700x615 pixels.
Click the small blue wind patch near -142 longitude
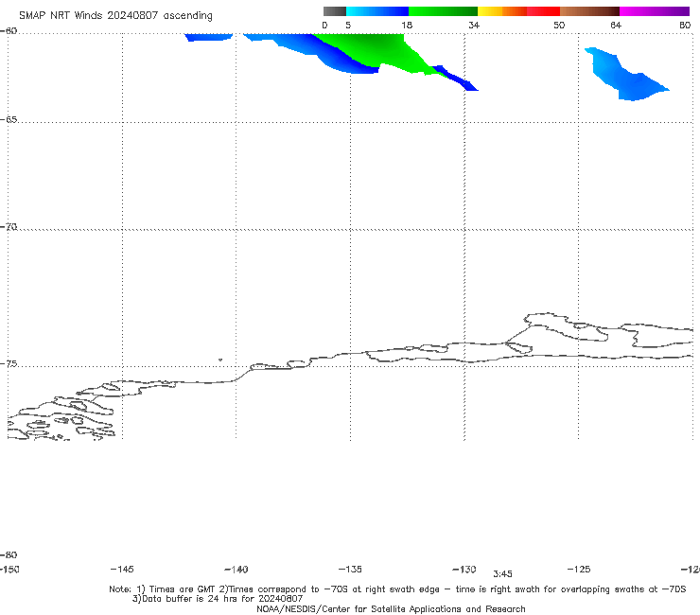pyautogui.click(x=208, y=37)
